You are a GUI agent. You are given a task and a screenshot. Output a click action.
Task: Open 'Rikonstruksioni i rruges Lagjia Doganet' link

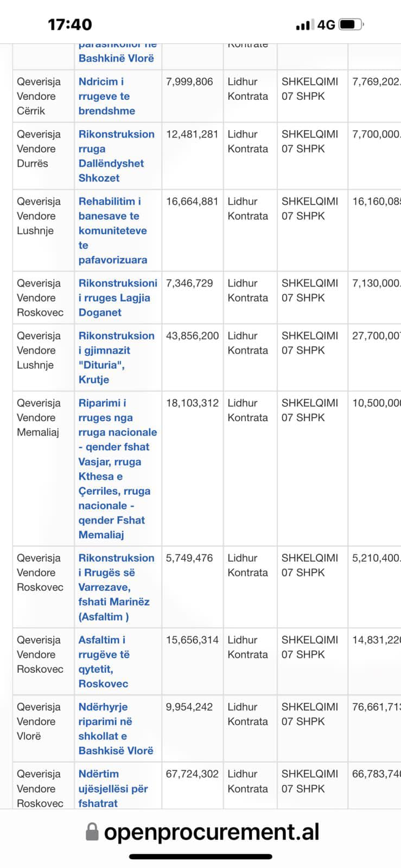[117, 297]
